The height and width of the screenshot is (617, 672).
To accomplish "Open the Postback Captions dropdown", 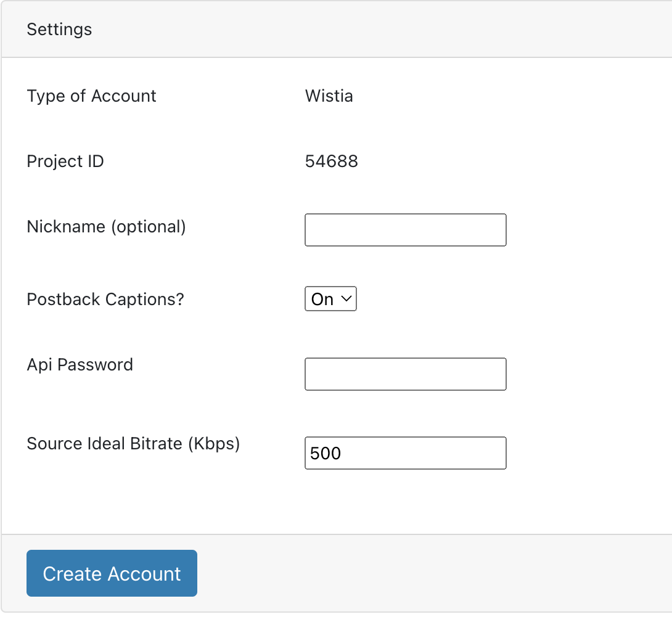I will 330,299.
